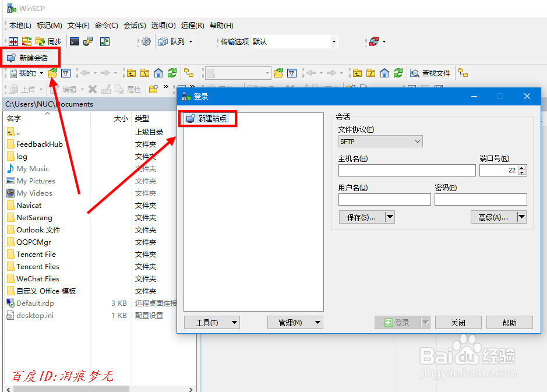The height and width of the screenshot is (392, 547).
Task: Click the 主机名 host name field
Action: [407, 171]
